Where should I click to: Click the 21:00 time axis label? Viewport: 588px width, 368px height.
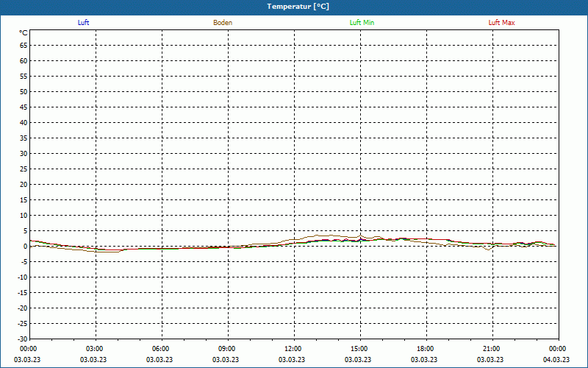491,349
